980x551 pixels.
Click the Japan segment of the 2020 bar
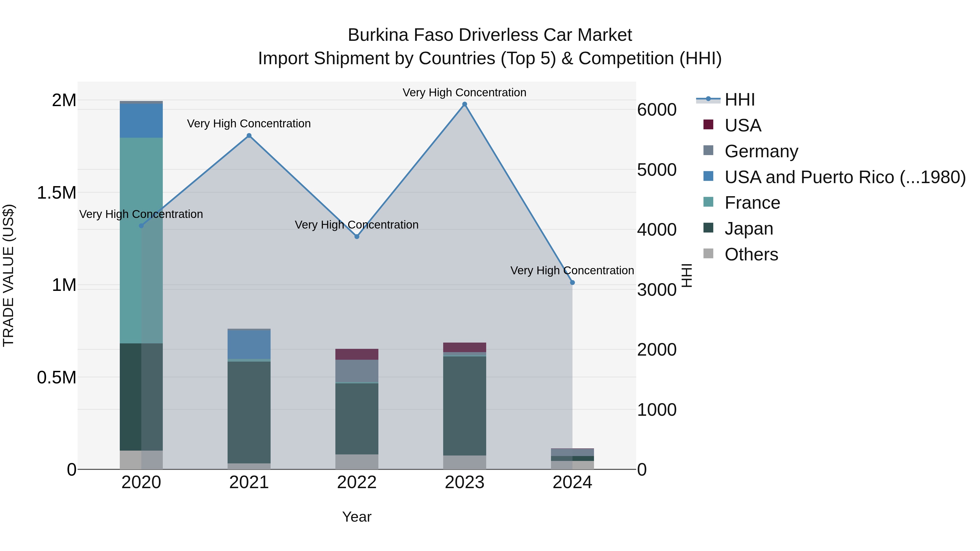141,397
